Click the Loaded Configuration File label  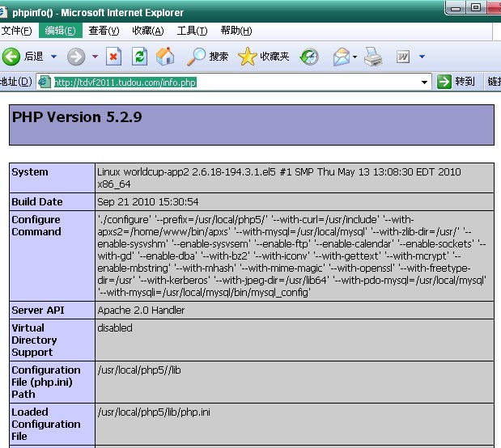[x=46, y=424]
